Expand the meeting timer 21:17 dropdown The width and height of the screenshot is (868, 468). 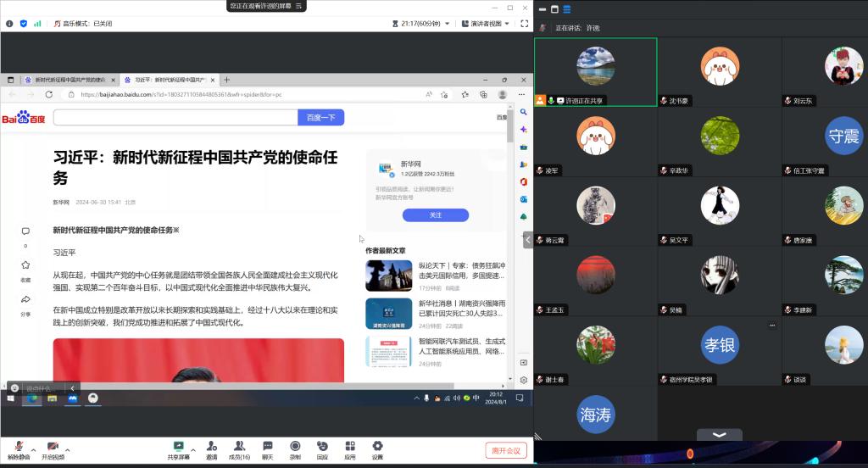pos(446,24)
